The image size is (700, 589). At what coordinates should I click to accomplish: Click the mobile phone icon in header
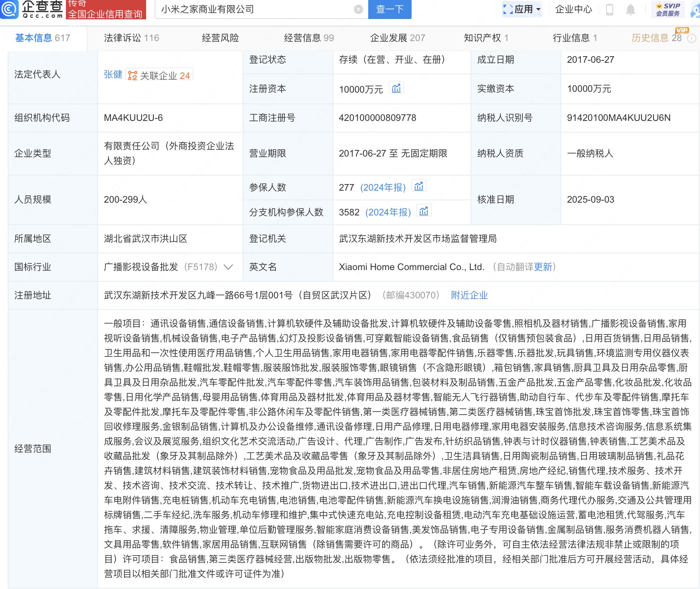[x=609, y=10]
